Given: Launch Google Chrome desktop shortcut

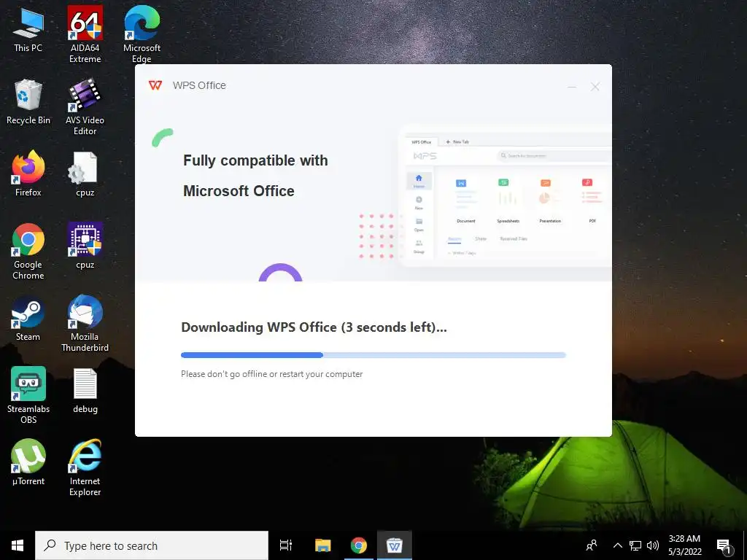Looking at the screenshot, I should (x=28, y=251).
